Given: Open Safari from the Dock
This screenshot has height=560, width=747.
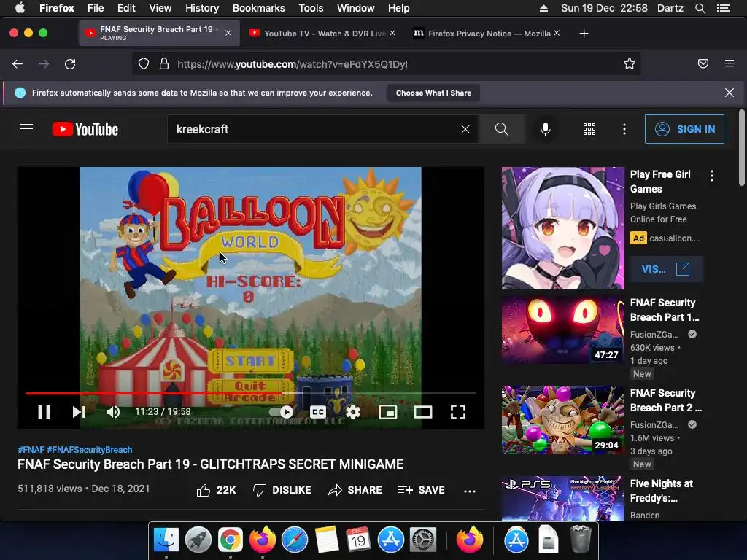Looking at the screenshot, I should (x=295, y=540).
